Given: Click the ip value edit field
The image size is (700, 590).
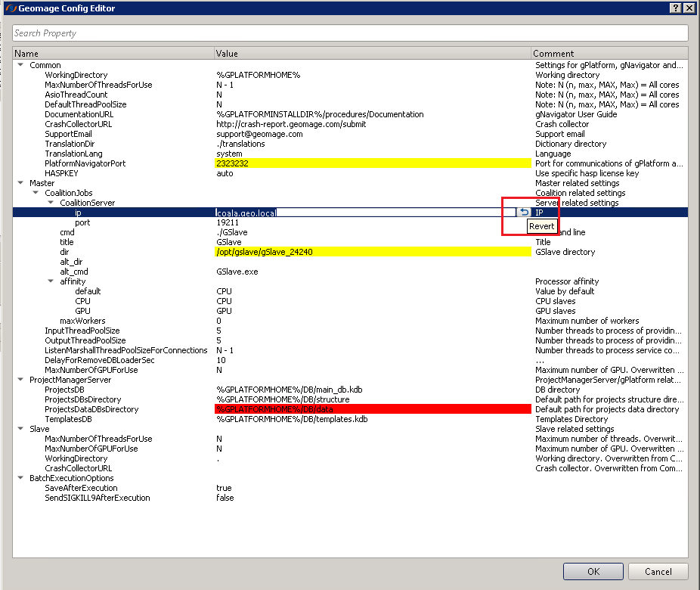Looking at the screenshot, I should click(363, 213).
